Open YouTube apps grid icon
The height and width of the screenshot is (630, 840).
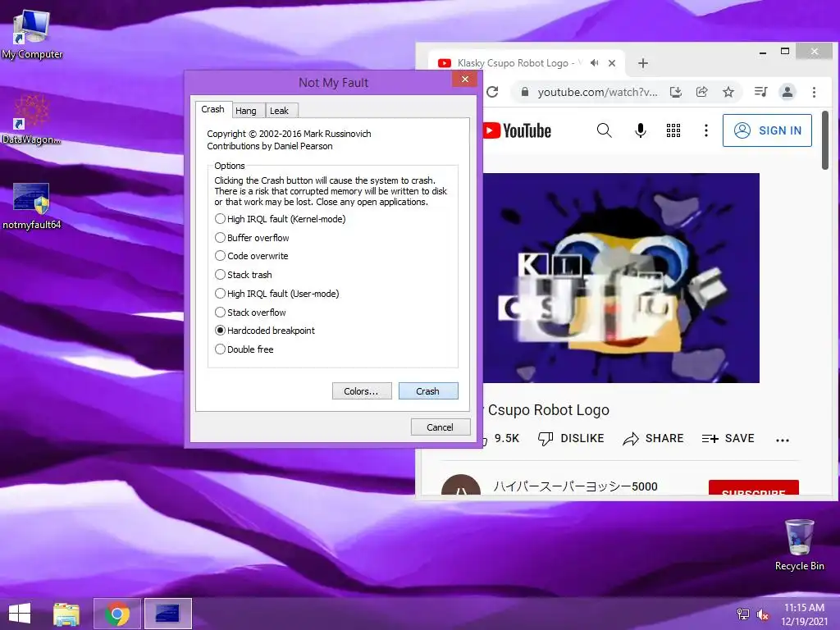coord(673,130)
